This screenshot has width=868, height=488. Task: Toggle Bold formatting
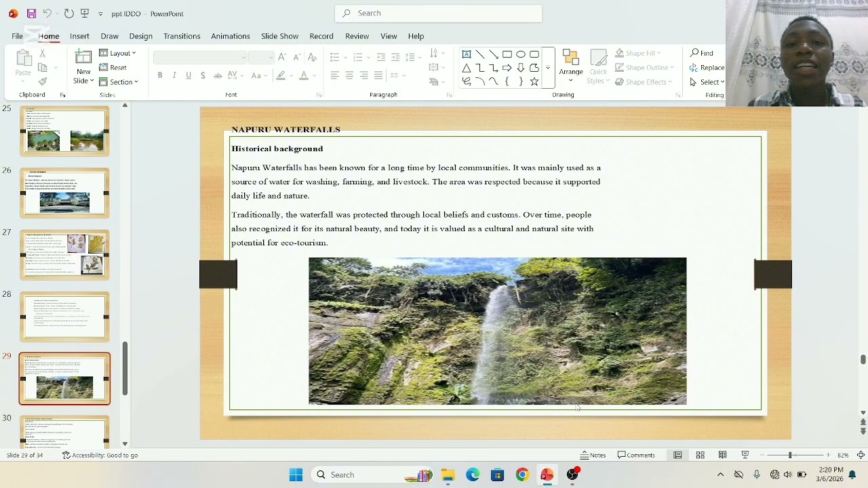(x=160, y=75)
